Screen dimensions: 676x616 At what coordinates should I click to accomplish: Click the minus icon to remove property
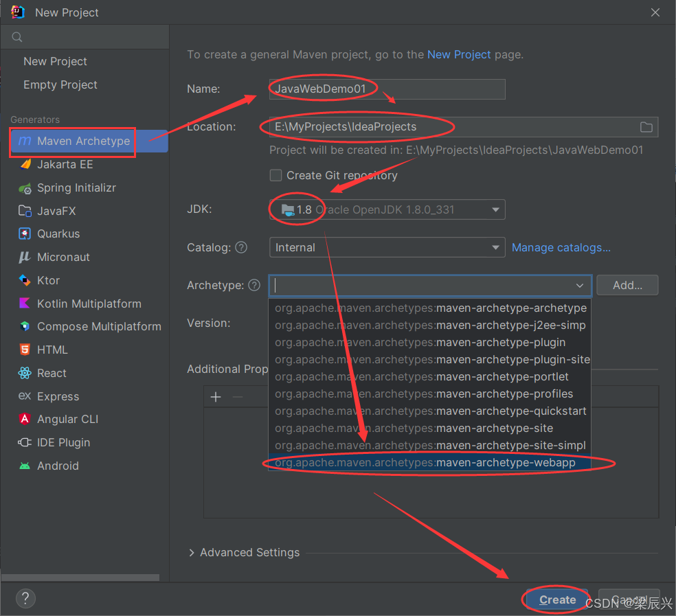tap(238, 397)
